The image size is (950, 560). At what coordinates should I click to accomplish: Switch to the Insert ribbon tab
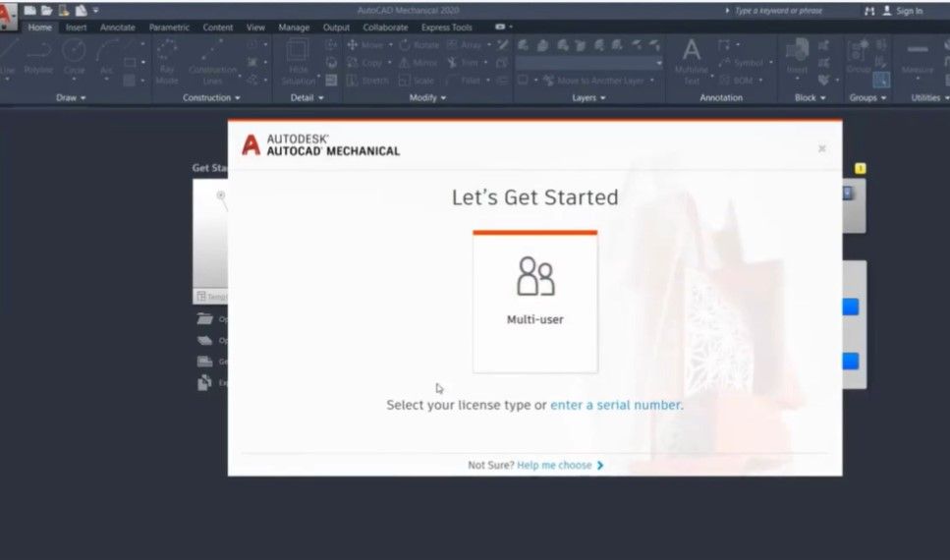(77, 28)
